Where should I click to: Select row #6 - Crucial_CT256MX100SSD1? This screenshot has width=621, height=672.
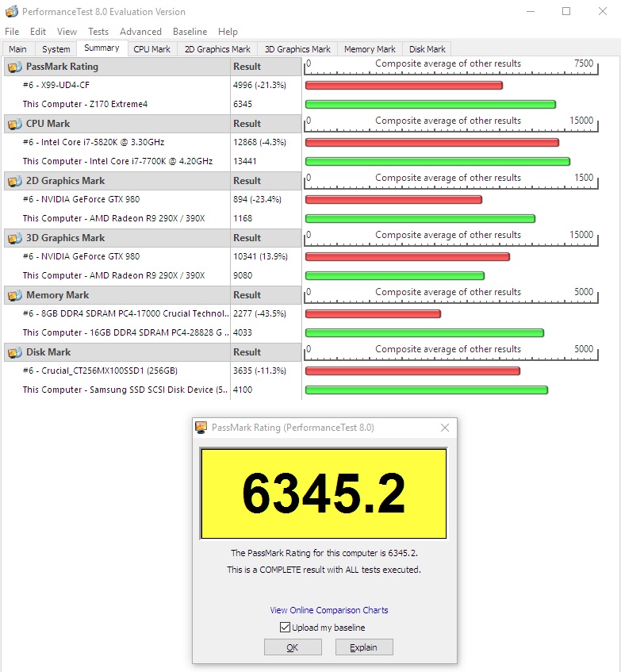[x=117, y=371]
